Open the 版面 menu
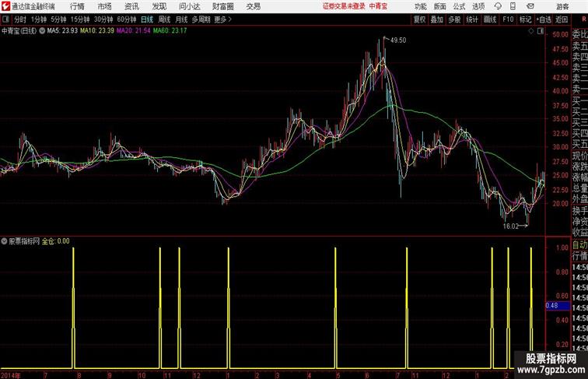The height and width of the screenshot is (379, 588). (x=440, y=6)
